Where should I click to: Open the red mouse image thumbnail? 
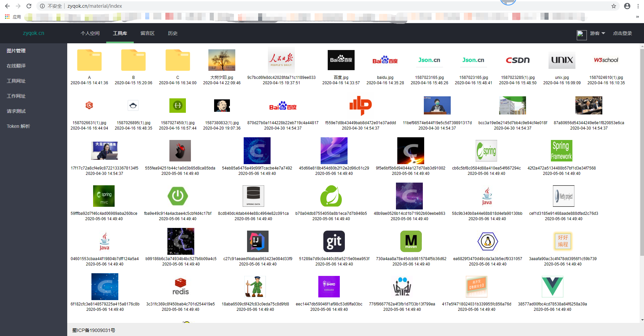click(180, 151)
